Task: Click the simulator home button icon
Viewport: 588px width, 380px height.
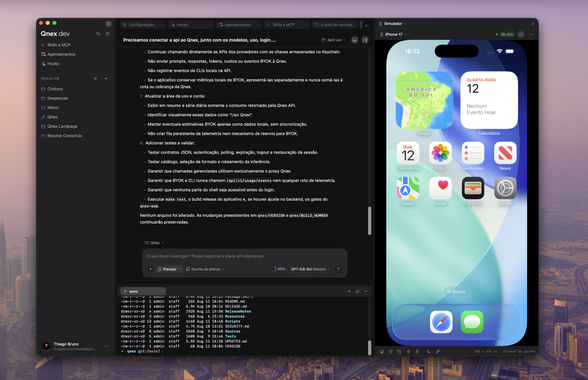Action: click(x=382, y=351)
